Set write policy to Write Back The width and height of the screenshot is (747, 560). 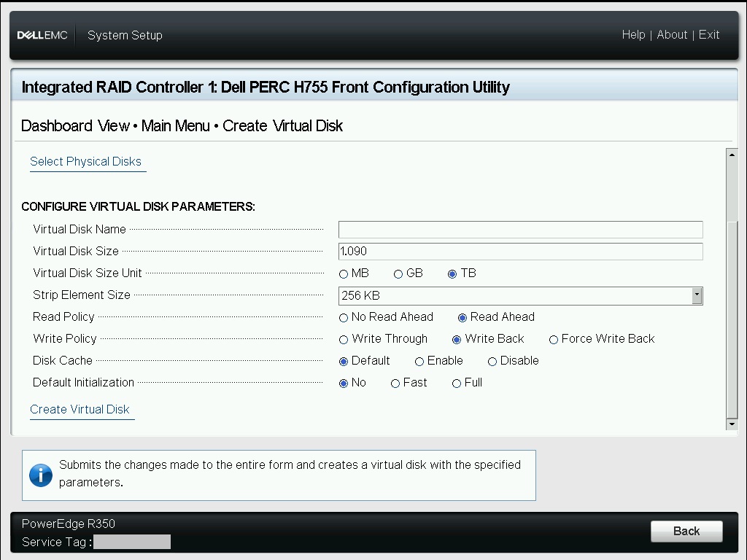coord(457,340)
